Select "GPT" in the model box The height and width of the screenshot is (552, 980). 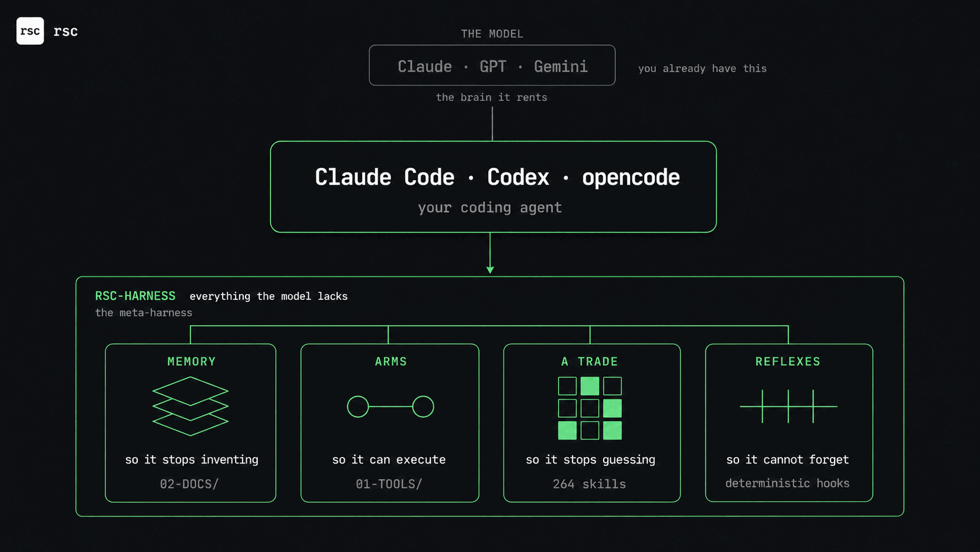[x=493, y=66]
